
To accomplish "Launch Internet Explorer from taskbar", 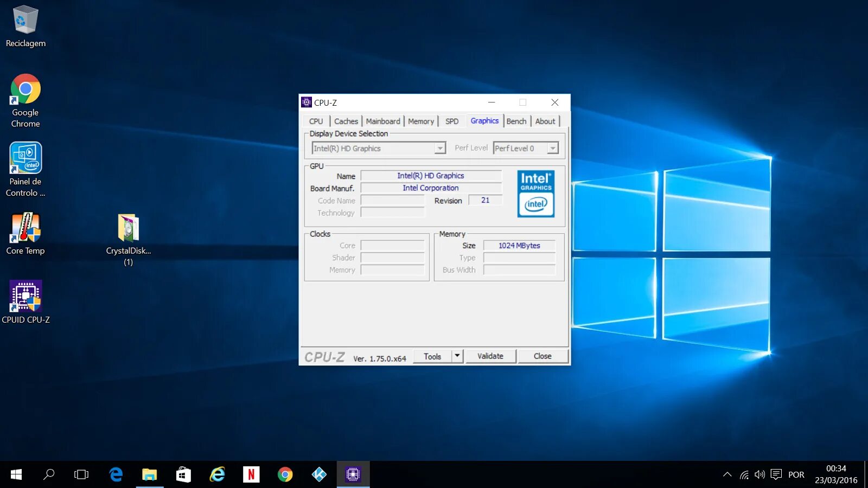I will click(x=217, y=474).
